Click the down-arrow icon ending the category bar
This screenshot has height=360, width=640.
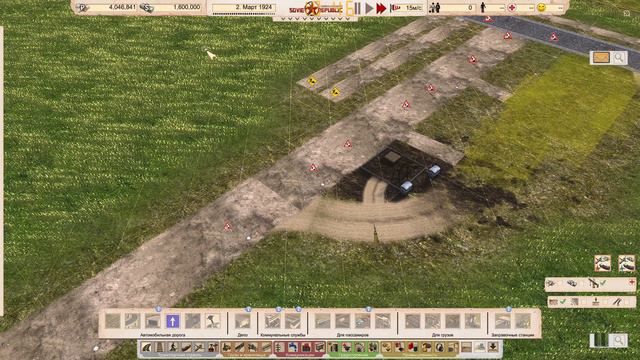[x=493, y=348]
